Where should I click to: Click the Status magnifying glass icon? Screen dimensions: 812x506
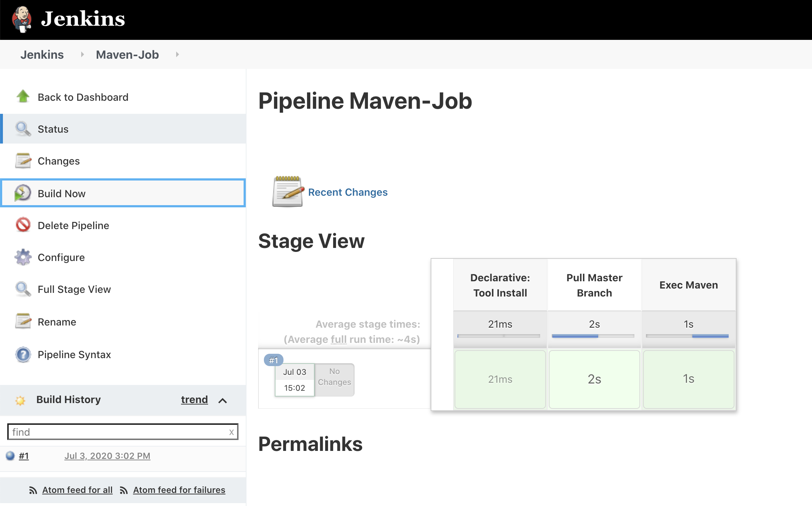click(22, 129)
